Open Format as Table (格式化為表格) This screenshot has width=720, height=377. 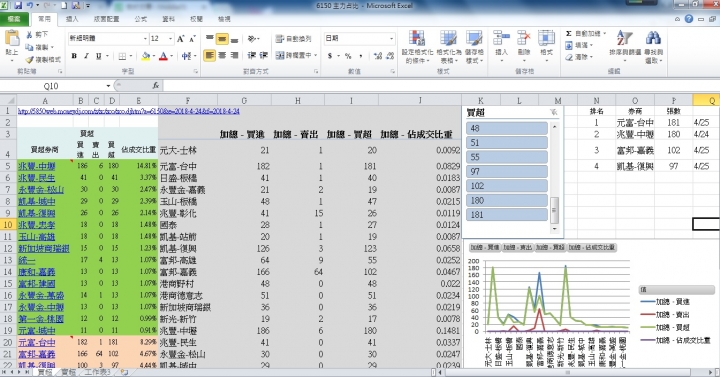click(x=448, y=47)
